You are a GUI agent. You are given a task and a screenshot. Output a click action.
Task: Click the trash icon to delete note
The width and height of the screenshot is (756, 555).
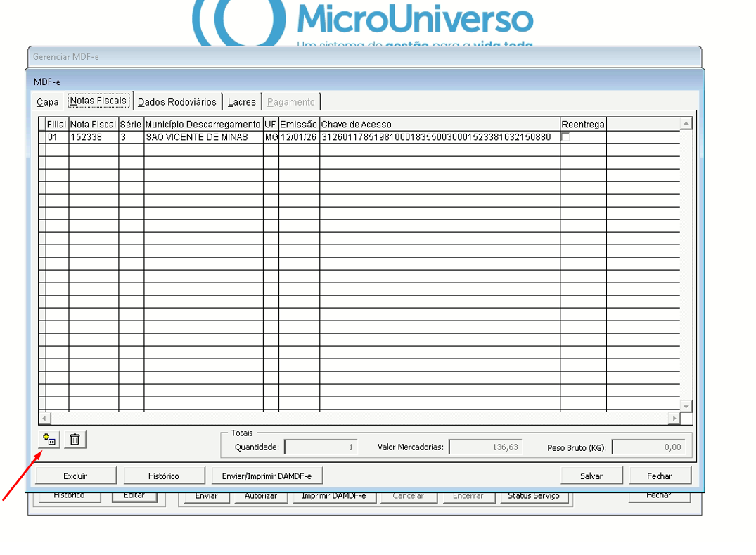(x=75, y=440)
